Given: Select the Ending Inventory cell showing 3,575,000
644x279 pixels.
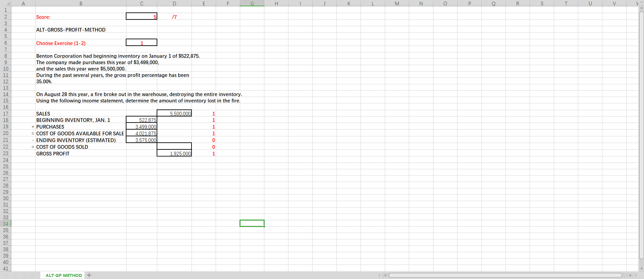Looking at the screenshot, I should click(142, 140).
